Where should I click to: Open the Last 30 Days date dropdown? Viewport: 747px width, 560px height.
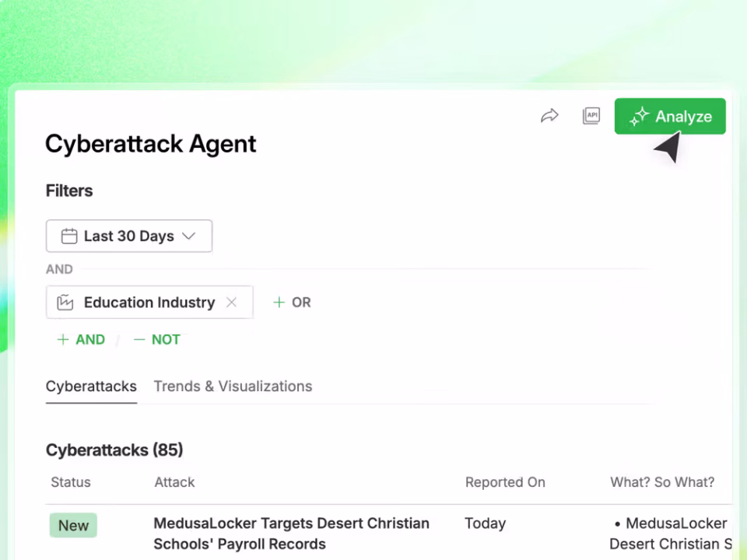[129, 236]
